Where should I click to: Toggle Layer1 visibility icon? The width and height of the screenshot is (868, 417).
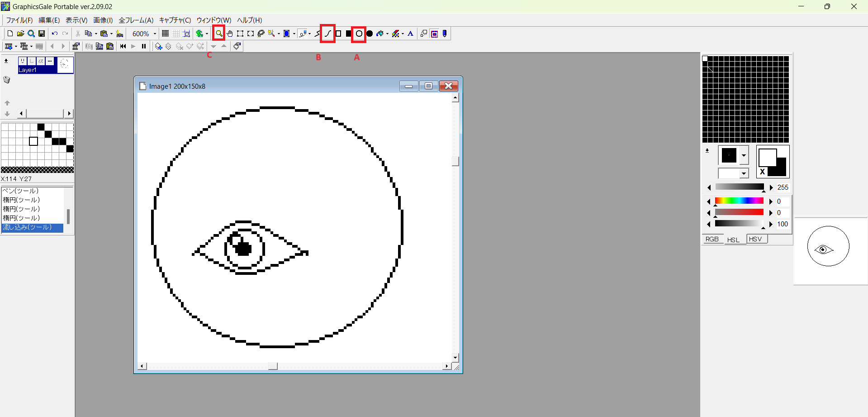click(x=23, y=61)
